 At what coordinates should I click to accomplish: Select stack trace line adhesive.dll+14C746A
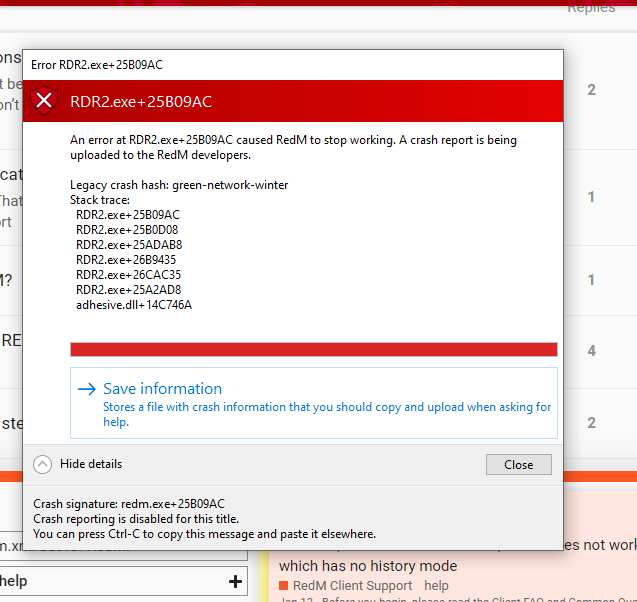pos(134,305)
